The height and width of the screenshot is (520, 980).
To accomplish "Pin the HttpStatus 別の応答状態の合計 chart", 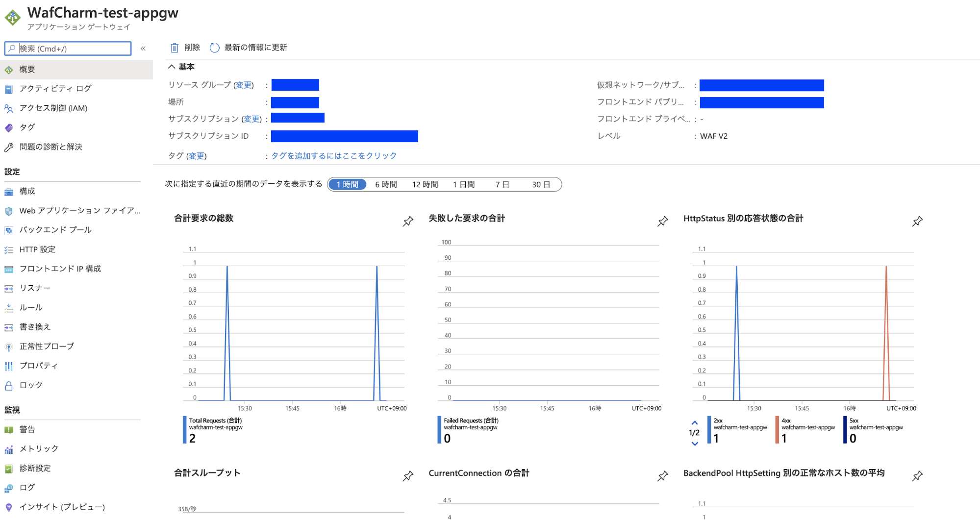I will point(917,222).
